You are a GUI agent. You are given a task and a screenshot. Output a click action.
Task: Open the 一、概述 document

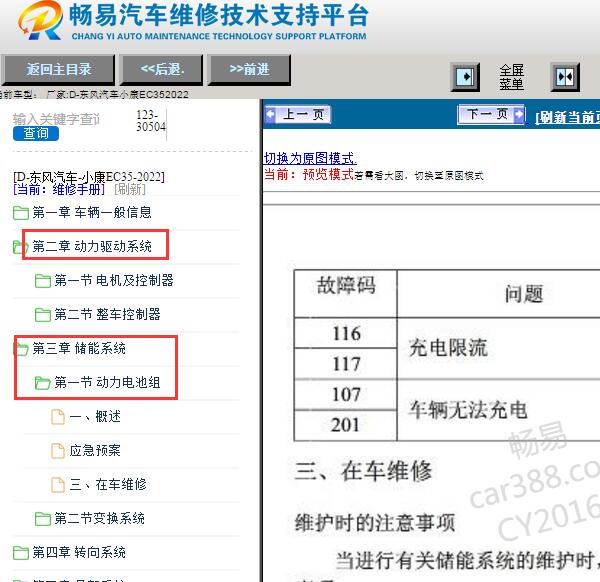click(x=95, y=417)
